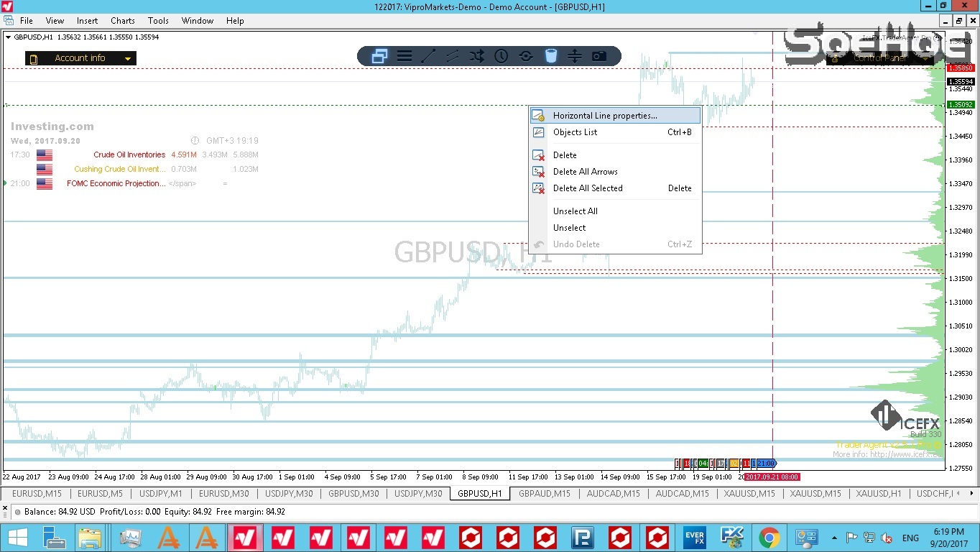Click the vertical arrows divider icon
Screen dimensions: 980x552
point(575,56)
